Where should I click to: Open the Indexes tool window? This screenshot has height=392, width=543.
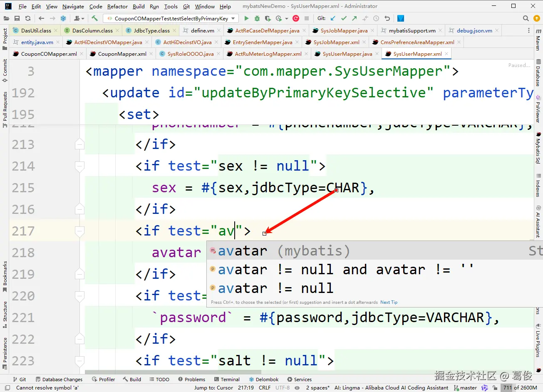coord(538,185)
